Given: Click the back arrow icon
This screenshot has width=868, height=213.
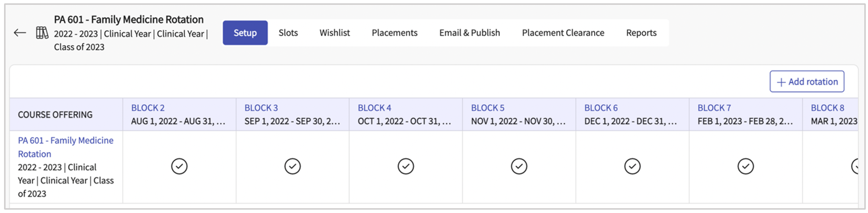Looking at the screenshot, I should click(x=20, y=33).
